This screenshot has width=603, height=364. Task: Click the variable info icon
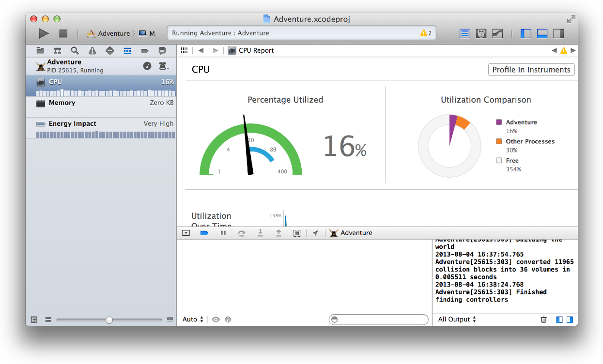coord(228,319)
